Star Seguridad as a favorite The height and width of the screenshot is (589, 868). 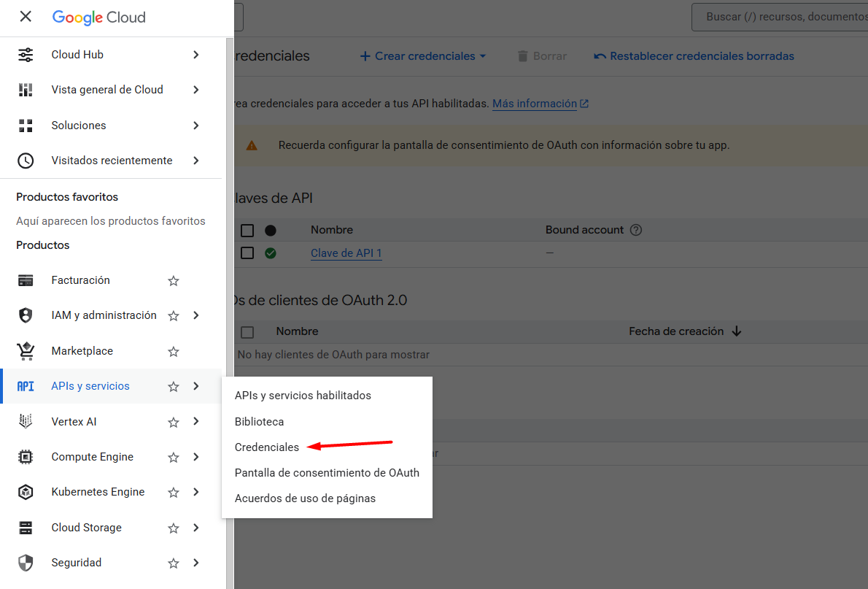click(x=174, y=563)
